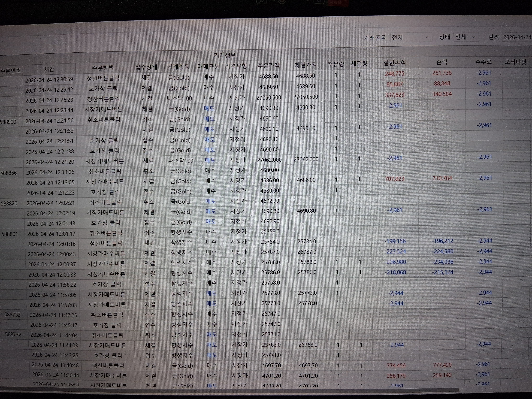Viewport: 532px width, 399px height.
Task: Click realized loss value -199,156
Action: [x=395, y=241]
